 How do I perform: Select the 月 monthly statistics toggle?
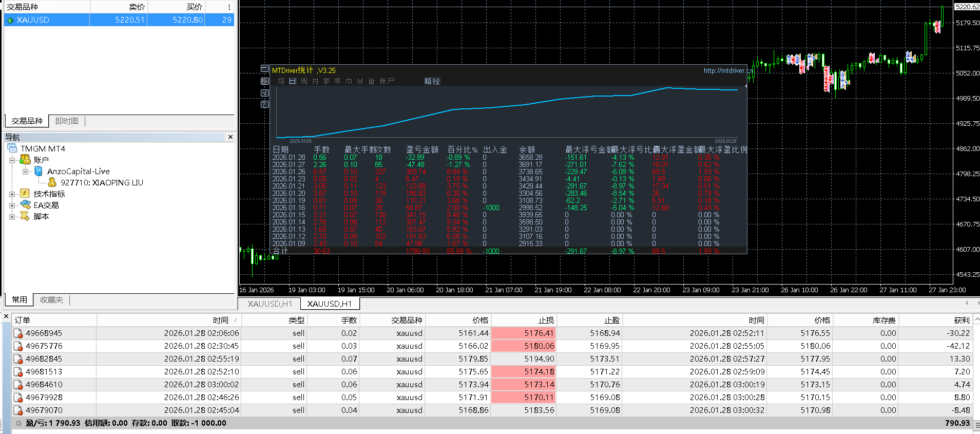315,81
